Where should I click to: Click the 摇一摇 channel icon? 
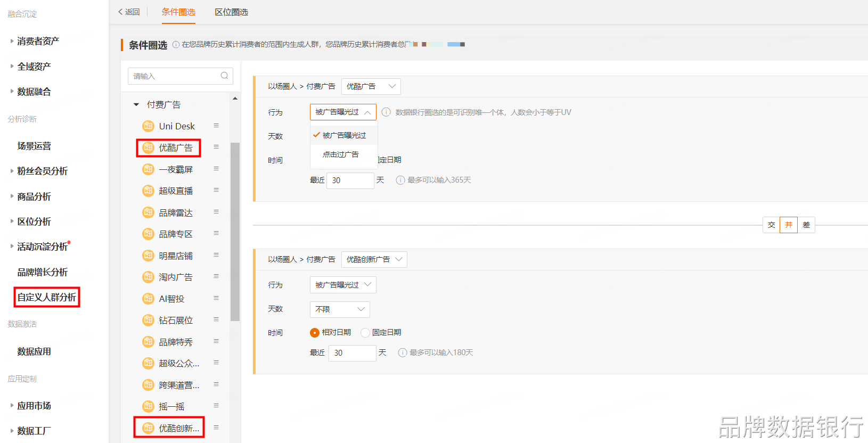[x=149, y=406]
